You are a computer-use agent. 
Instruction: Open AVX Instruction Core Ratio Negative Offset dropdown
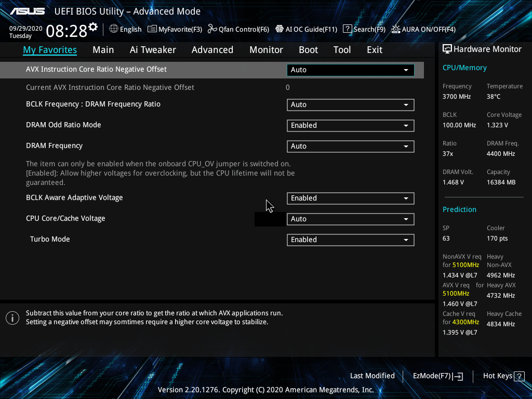pyautogui.click(x=351, y=70)
